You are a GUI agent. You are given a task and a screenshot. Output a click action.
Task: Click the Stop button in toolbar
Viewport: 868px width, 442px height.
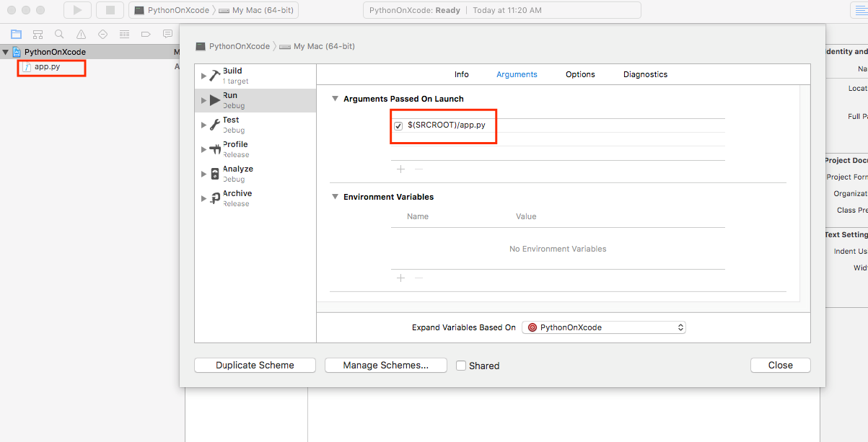tap(110, 10)
